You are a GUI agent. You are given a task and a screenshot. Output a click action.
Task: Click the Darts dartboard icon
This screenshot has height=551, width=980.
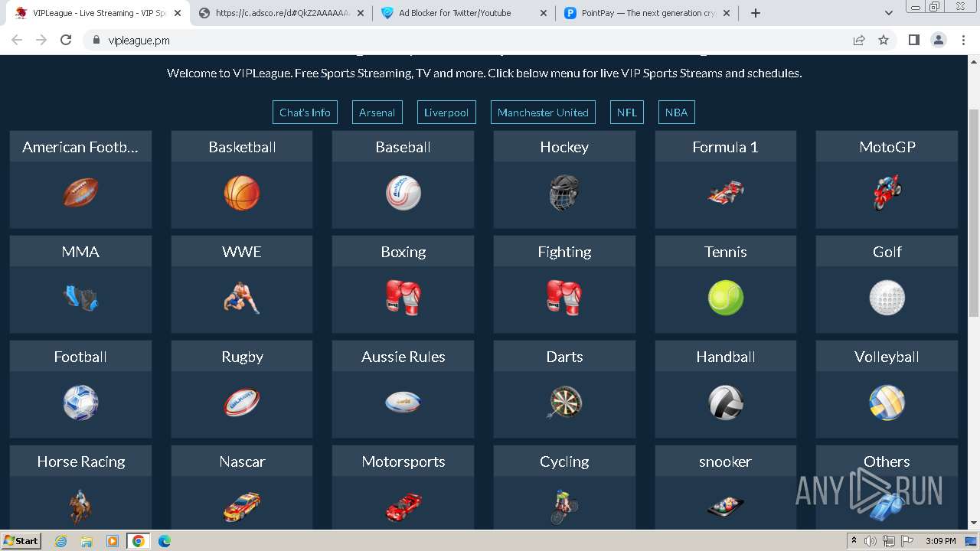pos(565,403)
